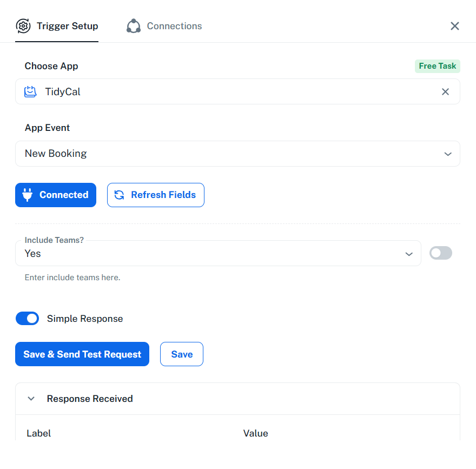Enable the toggle beside Include Teams

point(440,253)
